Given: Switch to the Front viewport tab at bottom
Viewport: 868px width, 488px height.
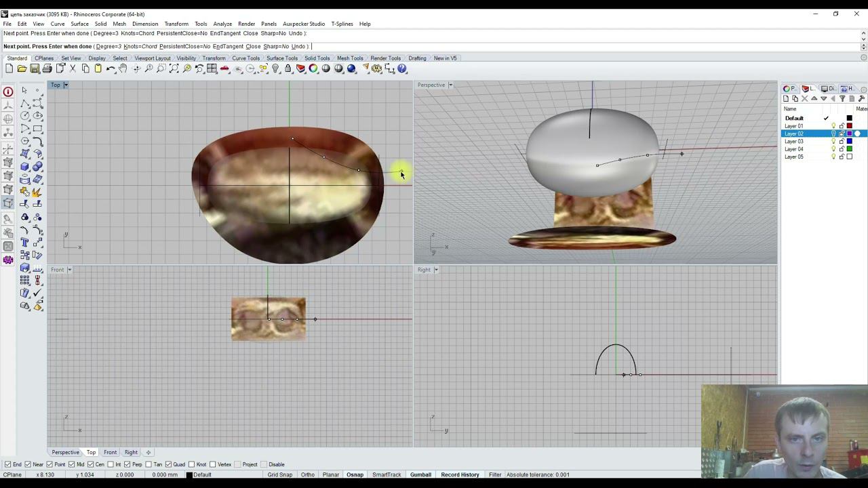Looking at the screenshot, I should (110, 452).
